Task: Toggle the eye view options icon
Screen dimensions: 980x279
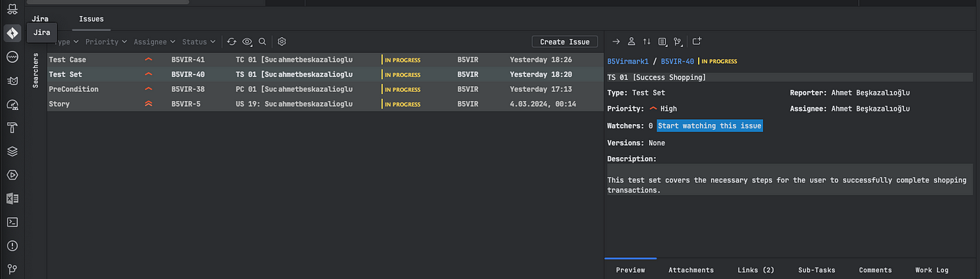Action: click(247, 42)
